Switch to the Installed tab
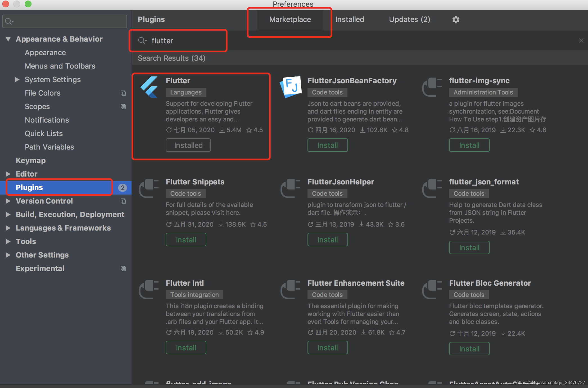This screenshot has height=388, width=588. click(349, 19)
